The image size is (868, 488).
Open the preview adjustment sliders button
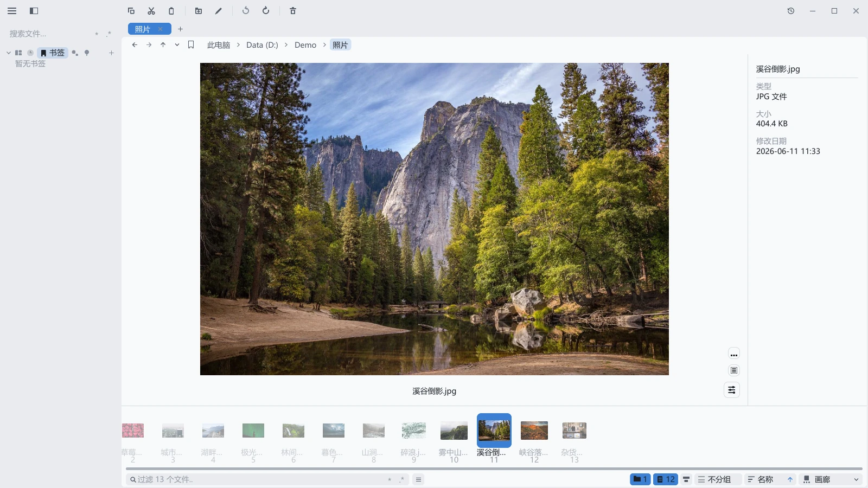pos(732,390)
